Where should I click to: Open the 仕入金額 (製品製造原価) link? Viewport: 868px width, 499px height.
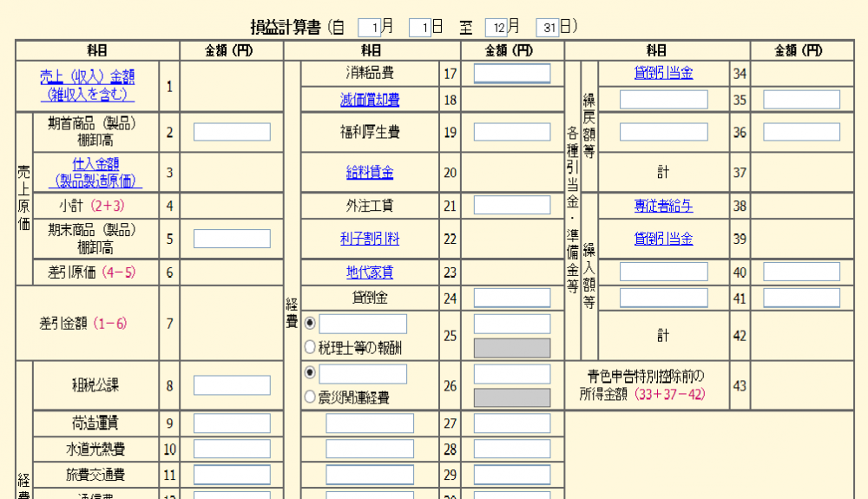pyautogui.click(x=96, y=172)
